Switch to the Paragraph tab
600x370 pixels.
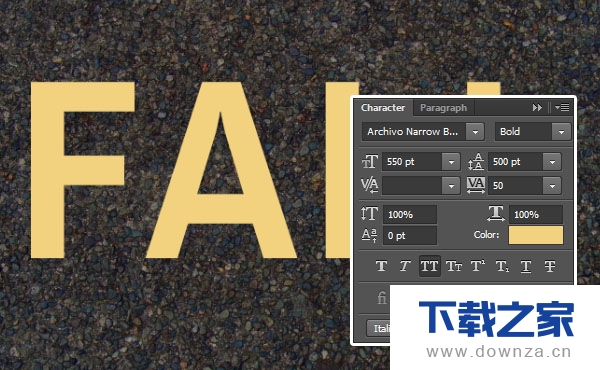443,108
